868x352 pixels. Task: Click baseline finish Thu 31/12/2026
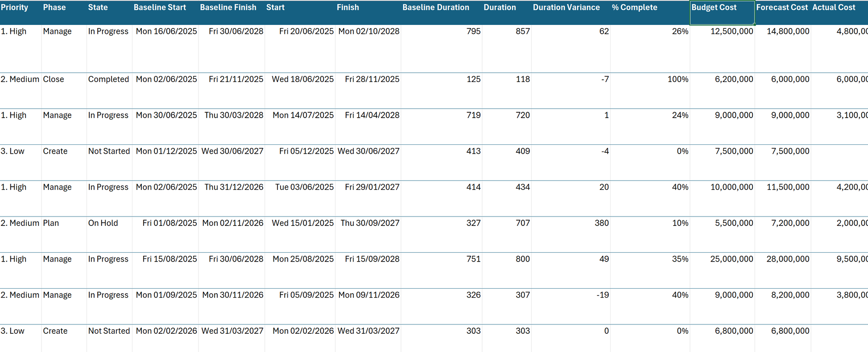(234, 188)
